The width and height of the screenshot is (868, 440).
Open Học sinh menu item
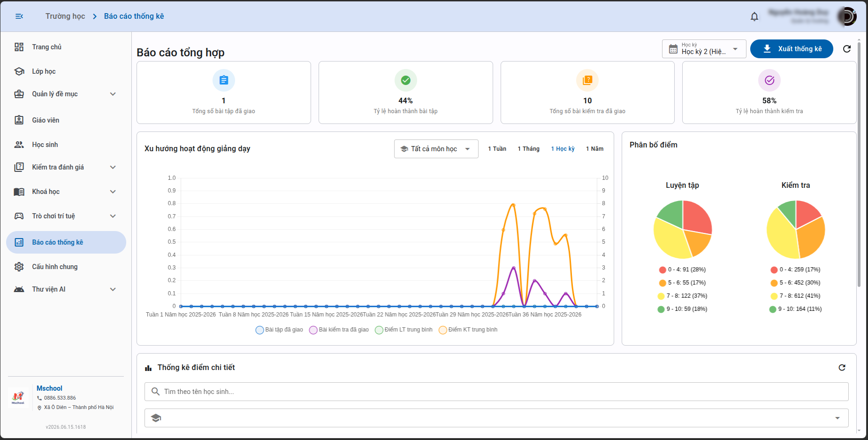(66, 145)
